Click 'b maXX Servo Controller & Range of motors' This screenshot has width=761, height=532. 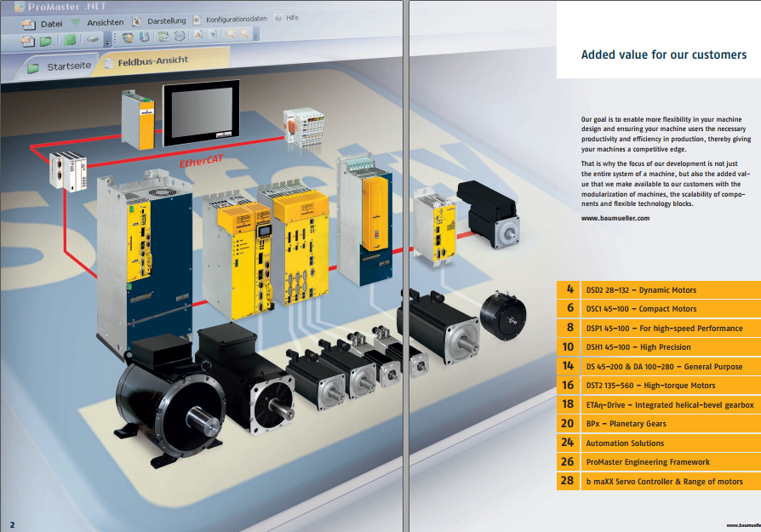pyautogui.click(x=659, y=482)
